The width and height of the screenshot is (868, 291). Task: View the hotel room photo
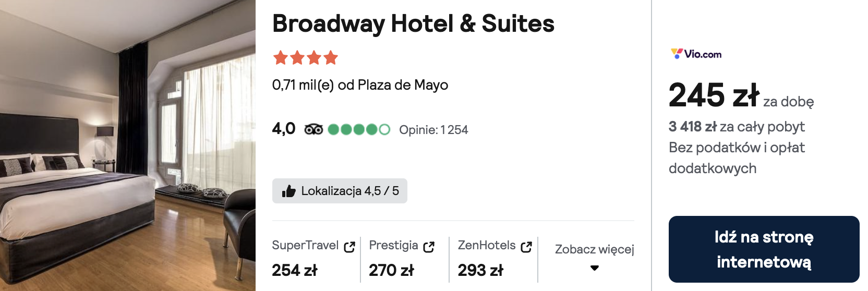pos(128,145)
